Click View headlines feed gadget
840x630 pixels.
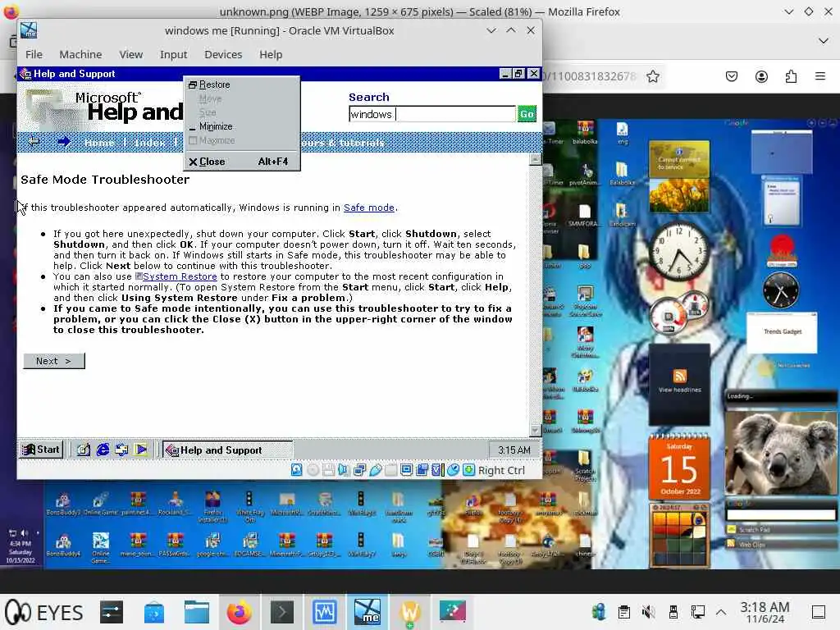click(x=679, y=385)
